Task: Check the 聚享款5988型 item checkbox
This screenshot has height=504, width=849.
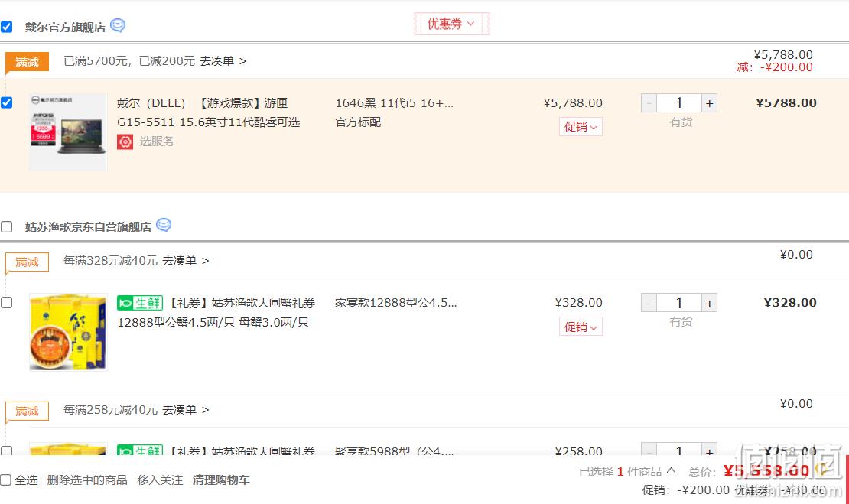Action: coord(6,450)
